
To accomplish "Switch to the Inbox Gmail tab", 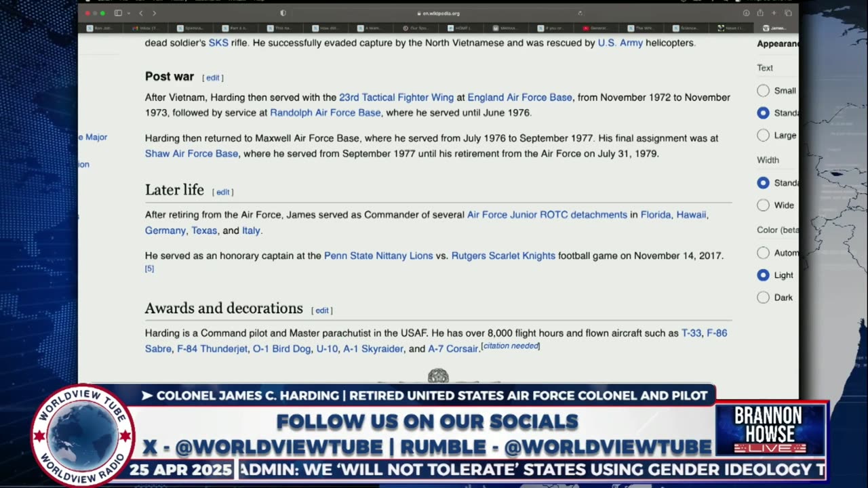I will coord(146,28).
